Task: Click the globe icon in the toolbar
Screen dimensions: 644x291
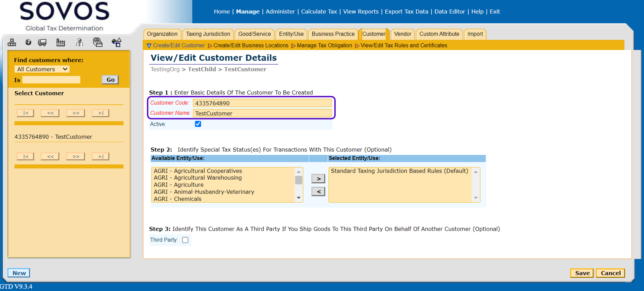Action: pos(28,42)
